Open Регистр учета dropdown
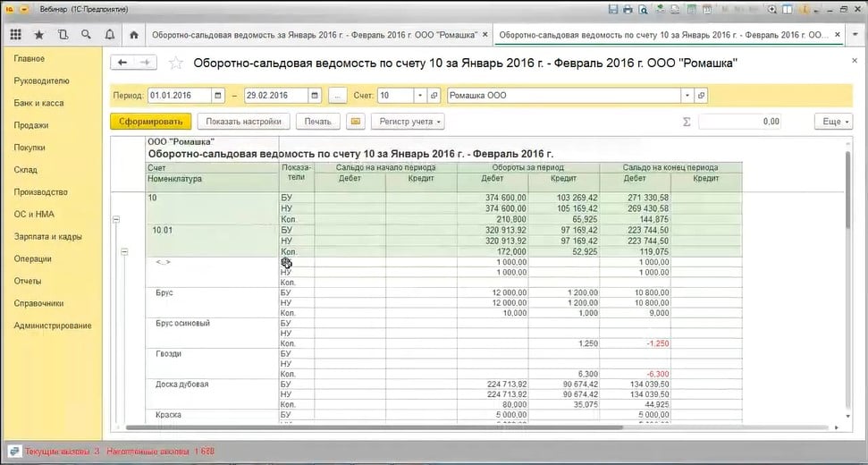868x465 pixels. 408,122
